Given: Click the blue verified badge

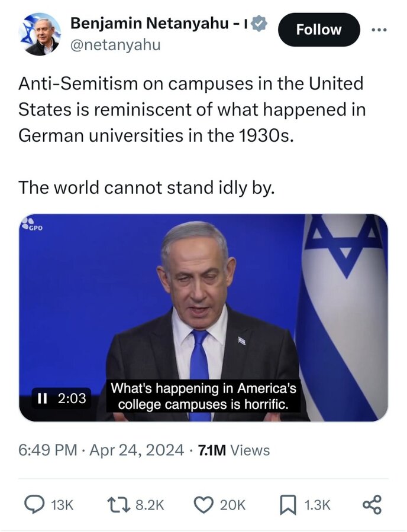Looking at the screenshot, I should click(260, 24).
